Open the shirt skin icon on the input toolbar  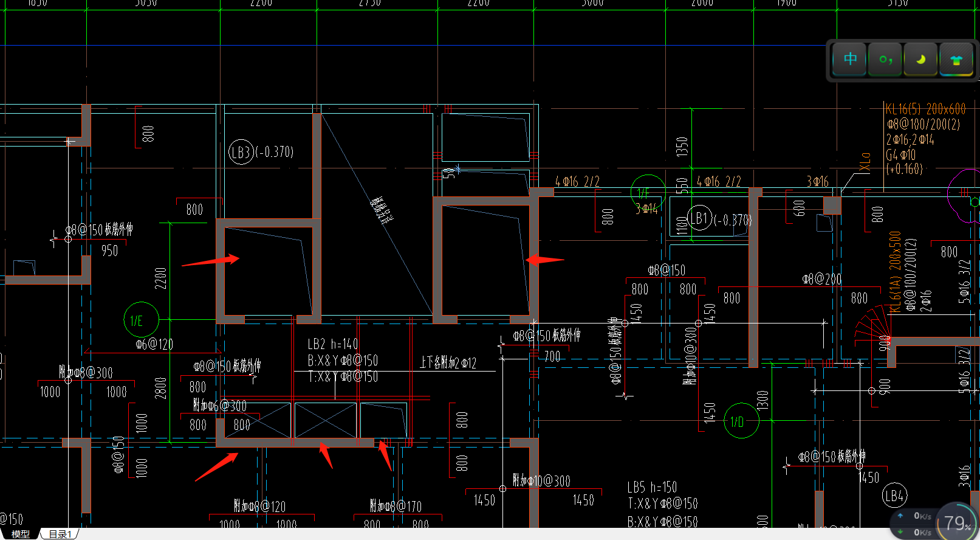coord(956,59)
